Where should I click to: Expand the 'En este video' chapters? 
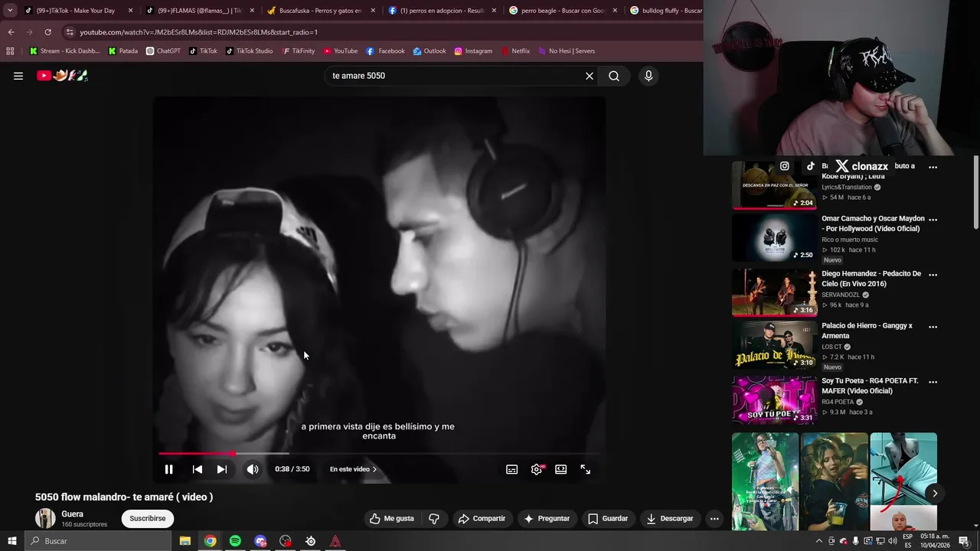(x=353, y=469)
